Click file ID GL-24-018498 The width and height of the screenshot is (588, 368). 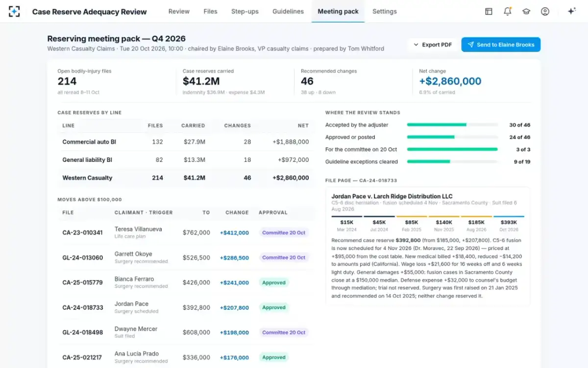(83, 333)
